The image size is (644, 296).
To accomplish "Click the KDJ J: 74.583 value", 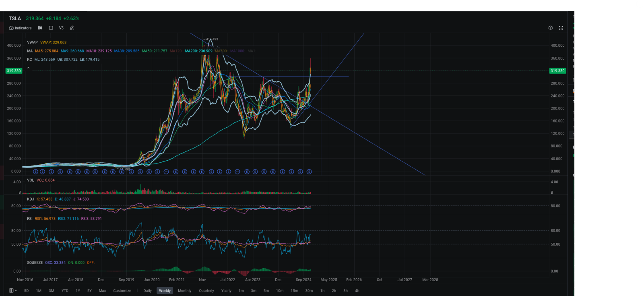I will click(81, 199).
